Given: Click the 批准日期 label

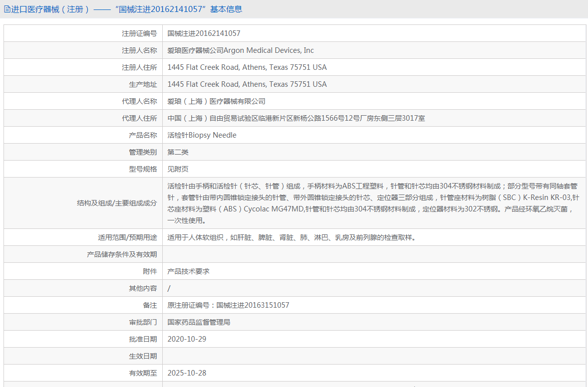Looking at the screenshot, I should coord(143,339).
